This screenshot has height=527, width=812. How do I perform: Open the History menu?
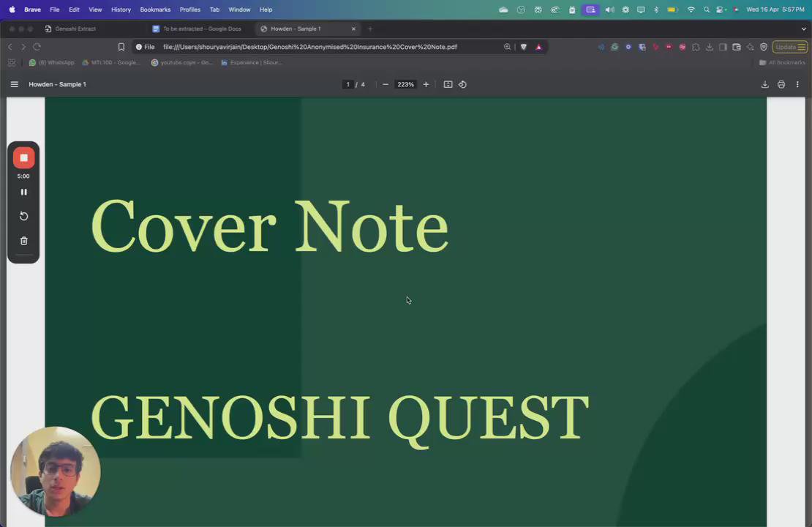click(x=121, y=10)
